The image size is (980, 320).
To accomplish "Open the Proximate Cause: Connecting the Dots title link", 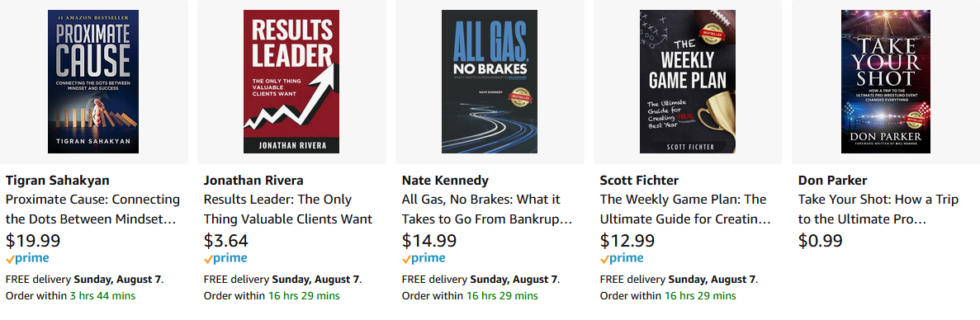I will click(93, 209).
